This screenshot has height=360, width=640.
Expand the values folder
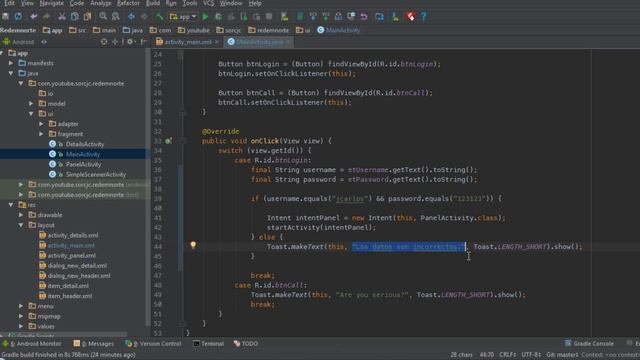(21, 327)
